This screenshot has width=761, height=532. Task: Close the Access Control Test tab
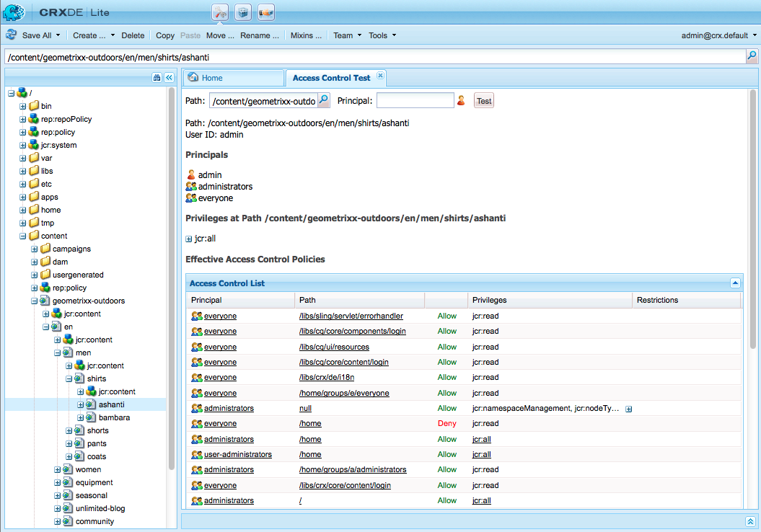tap(381, 76)
